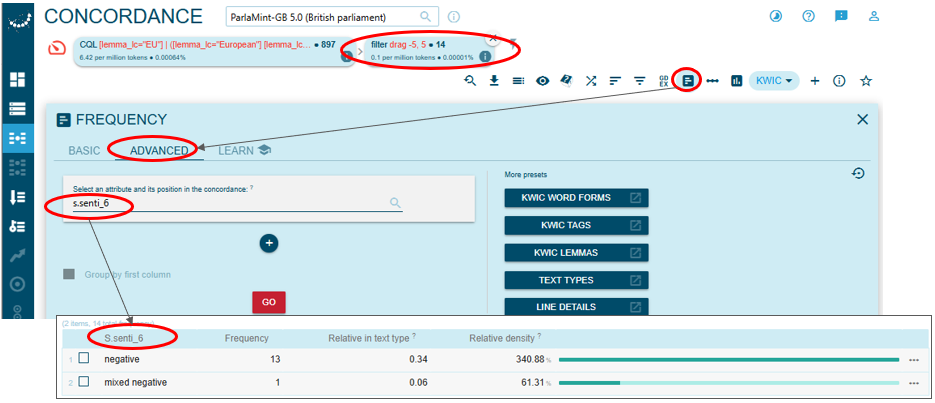Open the distribution chart icon

tap(736, 81)
